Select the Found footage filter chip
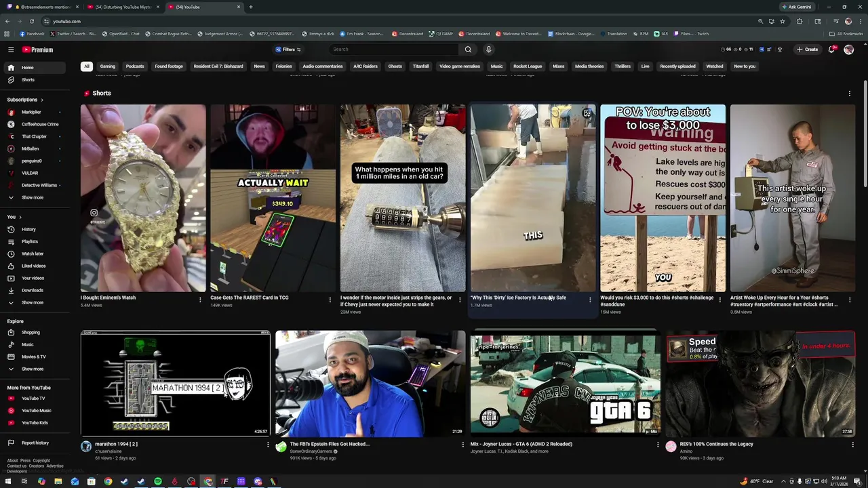Viewport: 868px width, 488px height. (x=169, y=66)
